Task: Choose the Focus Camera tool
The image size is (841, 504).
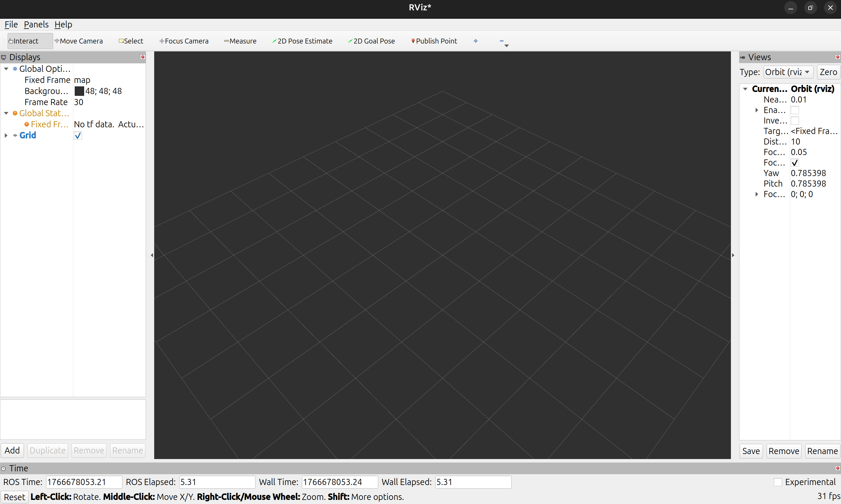Action: click(x=184, y=41)
